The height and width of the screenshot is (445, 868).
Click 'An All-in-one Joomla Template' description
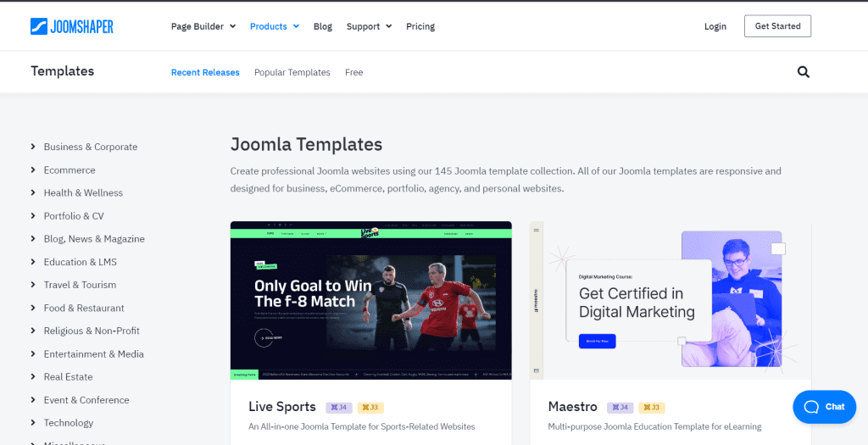click(361, 426)
